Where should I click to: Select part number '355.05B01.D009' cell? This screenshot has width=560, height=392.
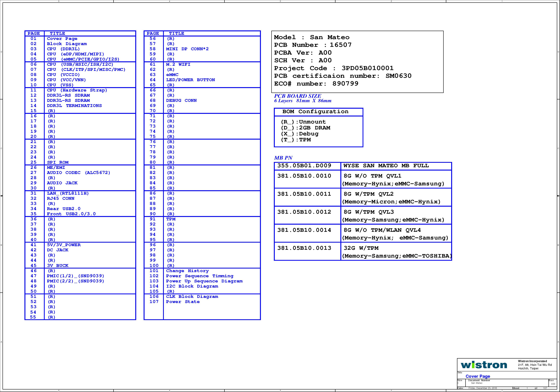307,166
